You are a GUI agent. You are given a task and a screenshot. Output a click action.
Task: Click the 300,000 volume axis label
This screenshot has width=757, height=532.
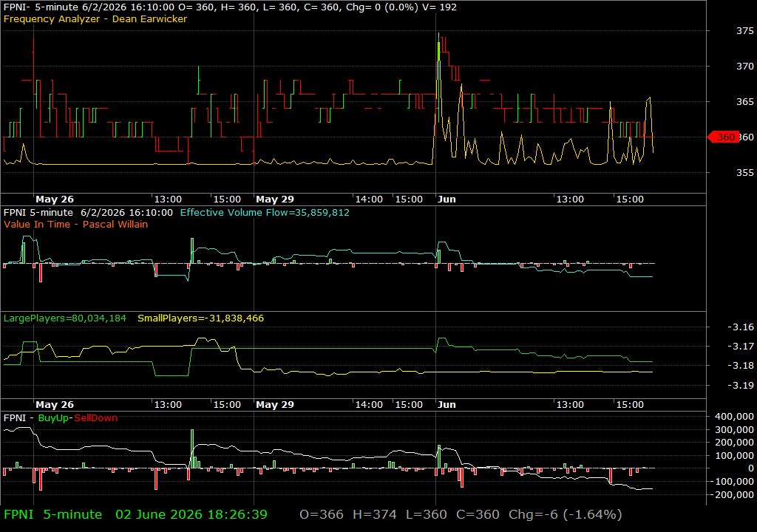[x=734, y=429]
